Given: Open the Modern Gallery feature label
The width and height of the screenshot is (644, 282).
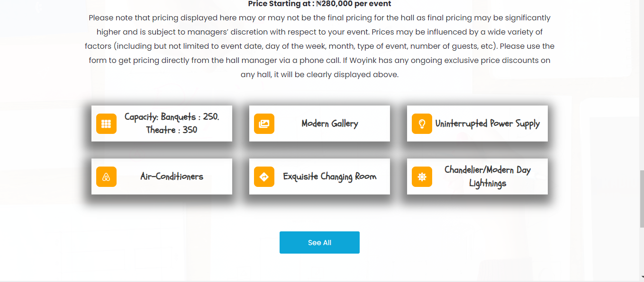Looking at the screenshot, I should coord(330,124).
